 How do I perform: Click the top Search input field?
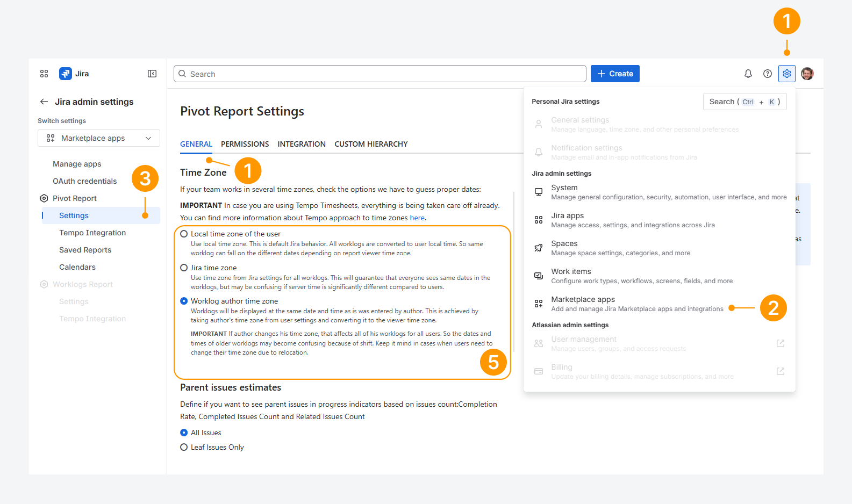(380, 74)
